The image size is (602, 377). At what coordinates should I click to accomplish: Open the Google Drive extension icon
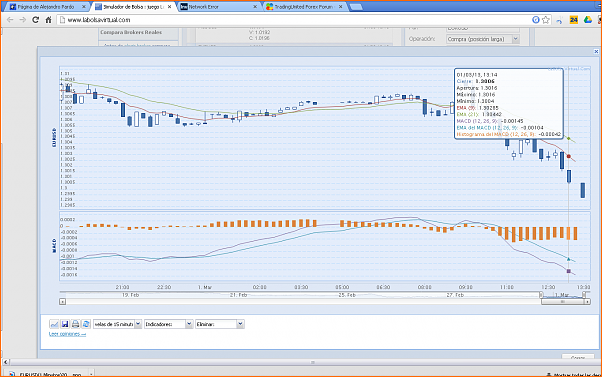pos(587,20)
